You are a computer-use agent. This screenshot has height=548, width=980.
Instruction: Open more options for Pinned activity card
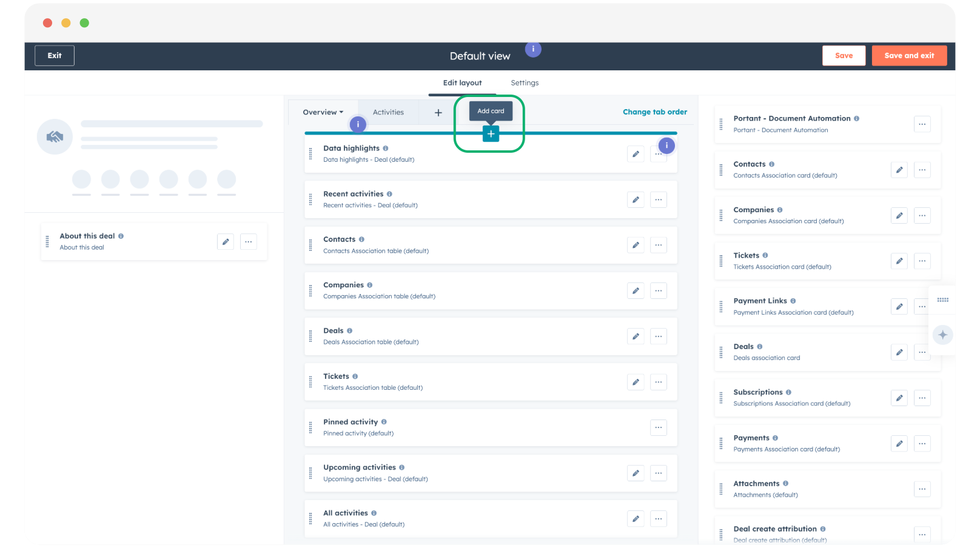[659, 428]
